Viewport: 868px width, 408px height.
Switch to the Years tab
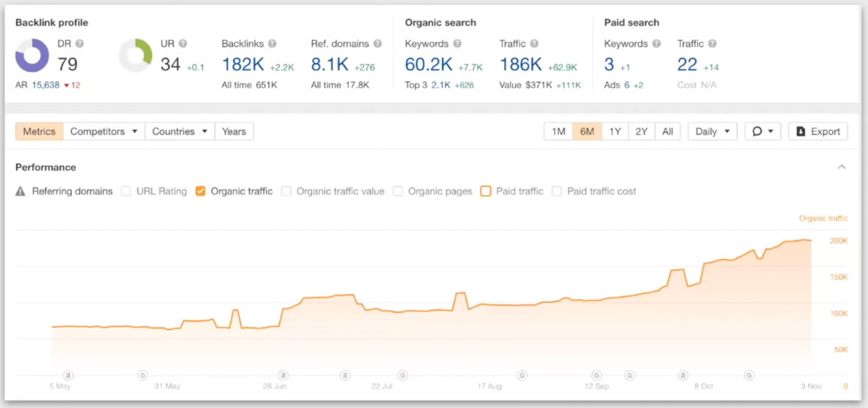tap(234, 132)
